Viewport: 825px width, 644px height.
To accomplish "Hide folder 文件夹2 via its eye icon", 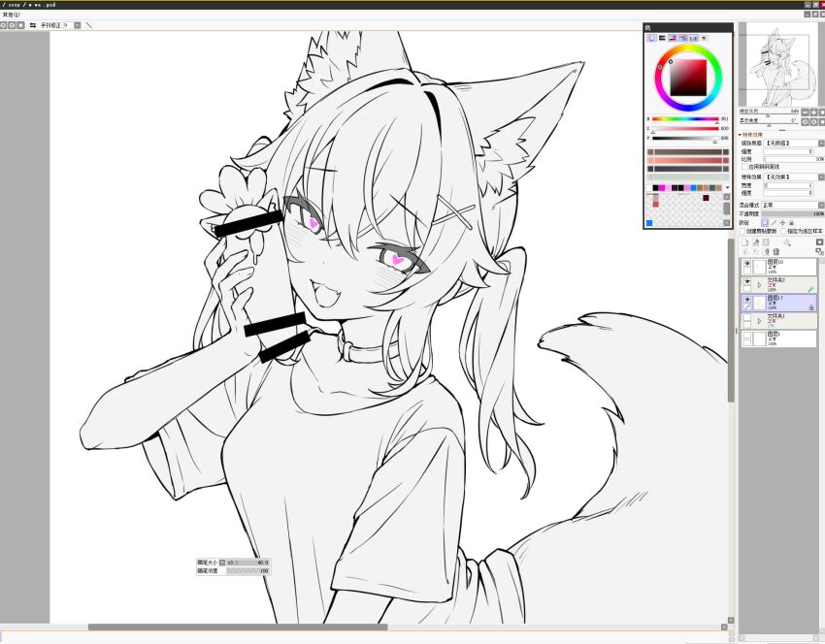I will point(746,282).
